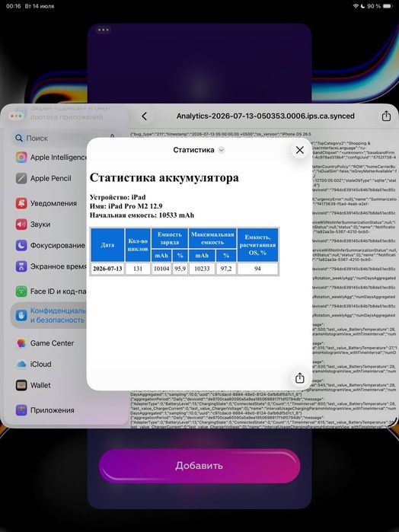The image size is (399, 532).
Task: Open iCloud settings
Action: tap(51, 364)
